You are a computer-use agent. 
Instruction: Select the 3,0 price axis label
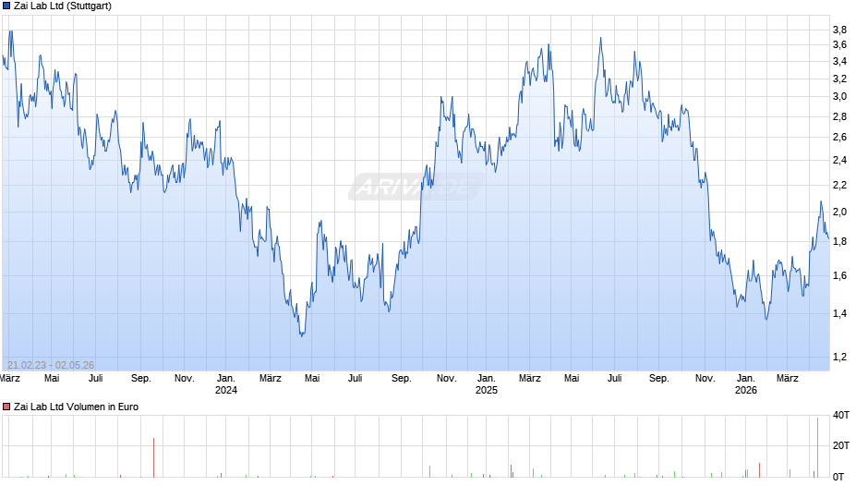[x=839, y=96]
